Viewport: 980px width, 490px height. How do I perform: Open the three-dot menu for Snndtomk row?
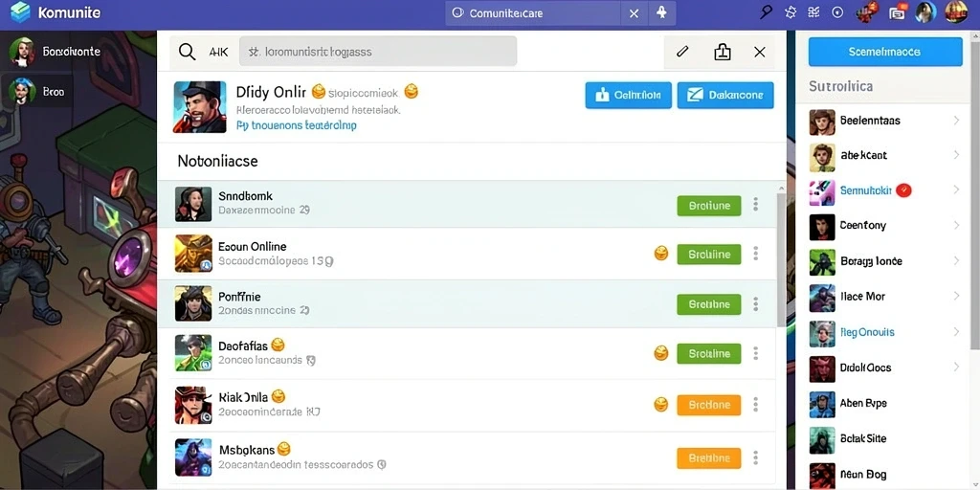pos(756,205)
